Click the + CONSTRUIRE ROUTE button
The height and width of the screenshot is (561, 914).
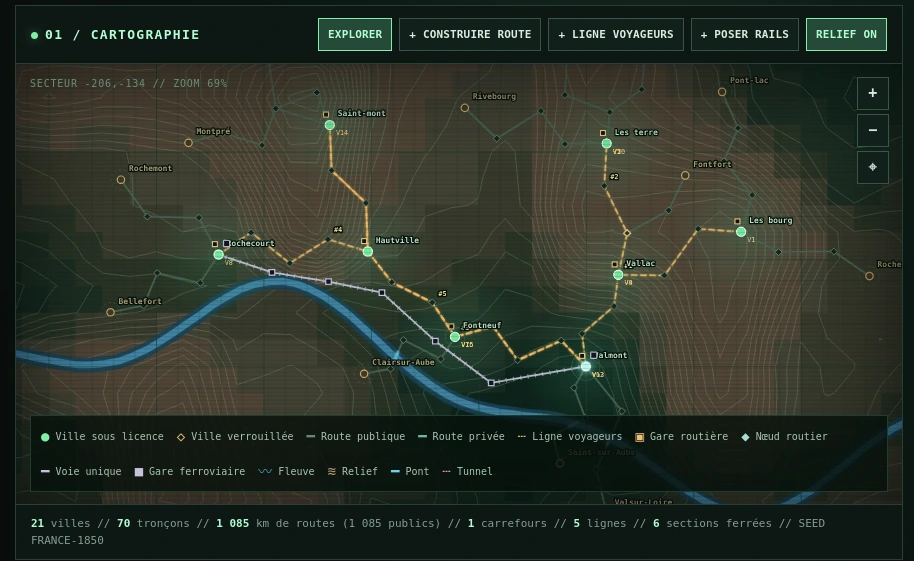470,34
